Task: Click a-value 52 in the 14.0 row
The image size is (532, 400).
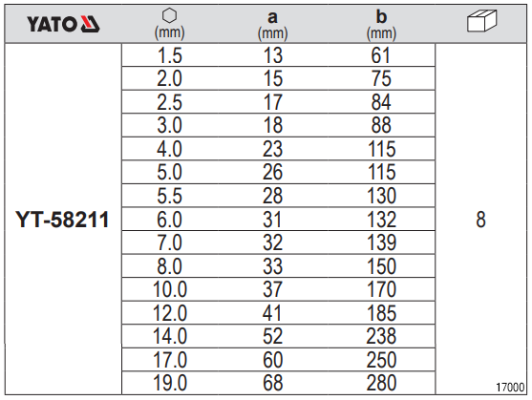Action: point(272,337)
